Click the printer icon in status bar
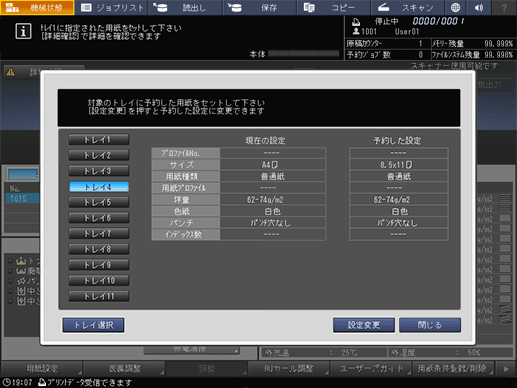The width and height of the screenshot is (517, 388). [42, 382]
